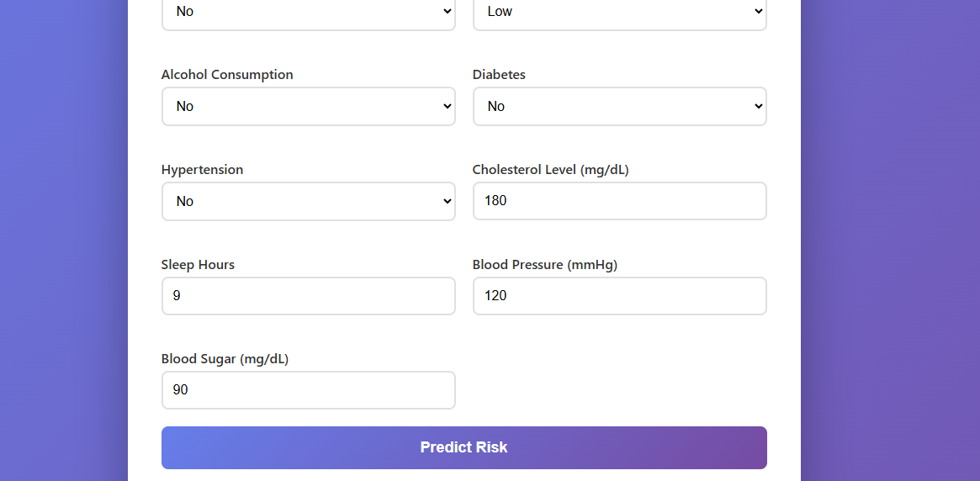Viewport: 980px width, 481px height.
Task: Expand the Diabetes dropdown
Action: click(x=619, y=107)
